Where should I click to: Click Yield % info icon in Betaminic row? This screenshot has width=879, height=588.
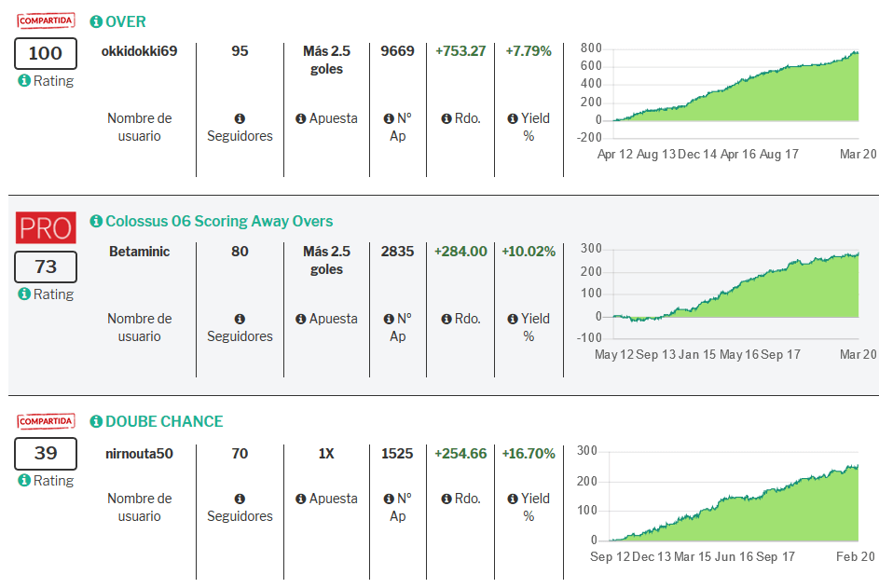pos(513,319)
